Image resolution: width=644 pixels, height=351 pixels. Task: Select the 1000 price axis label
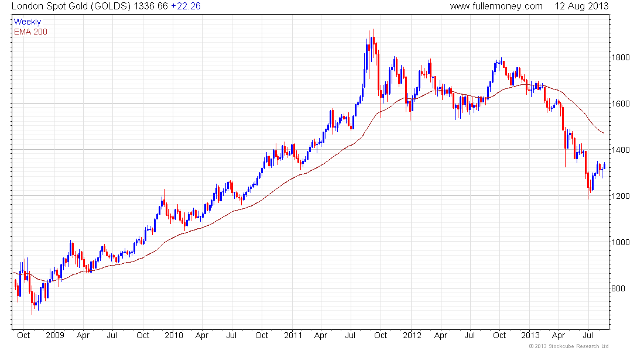tap(621, 242)
